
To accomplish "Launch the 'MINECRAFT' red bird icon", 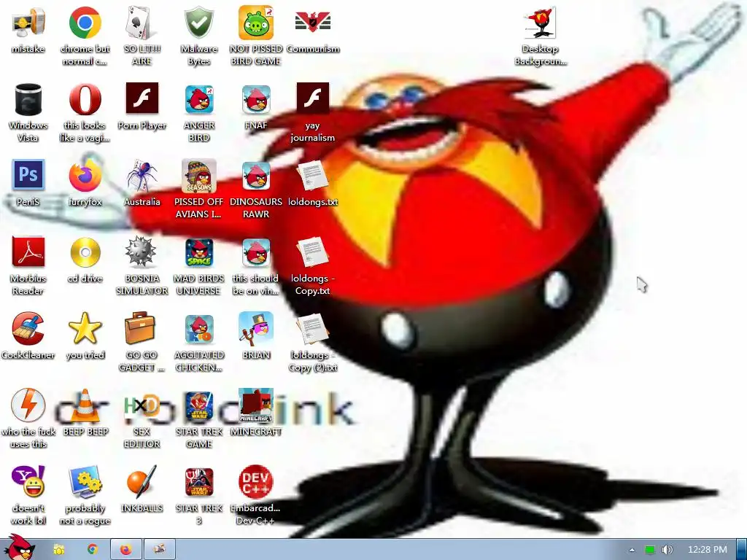I will 256,405.
